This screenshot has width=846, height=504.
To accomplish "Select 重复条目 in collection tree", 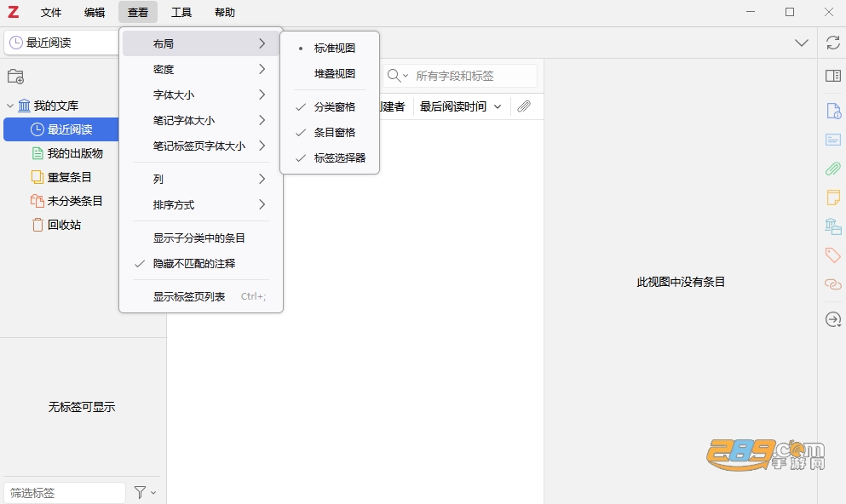I will tap(70, 177).
